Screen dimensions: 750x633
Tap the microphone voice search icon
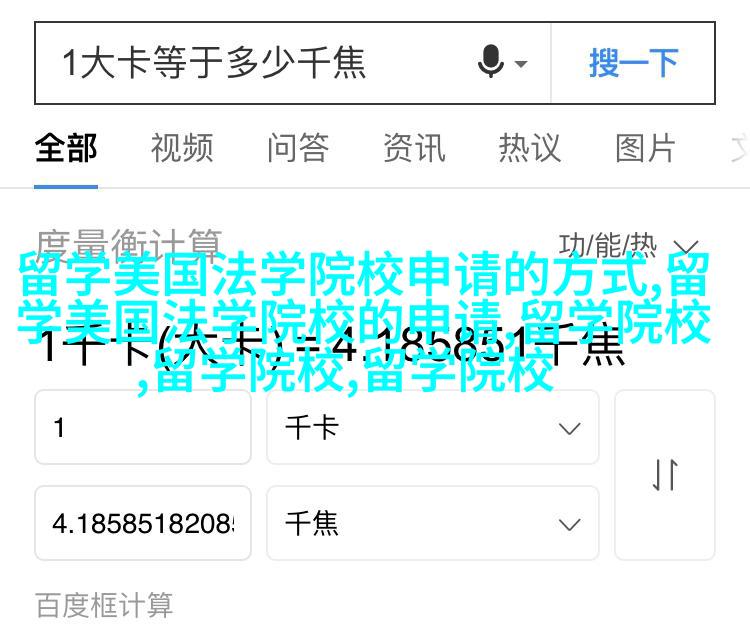point(491,62)
